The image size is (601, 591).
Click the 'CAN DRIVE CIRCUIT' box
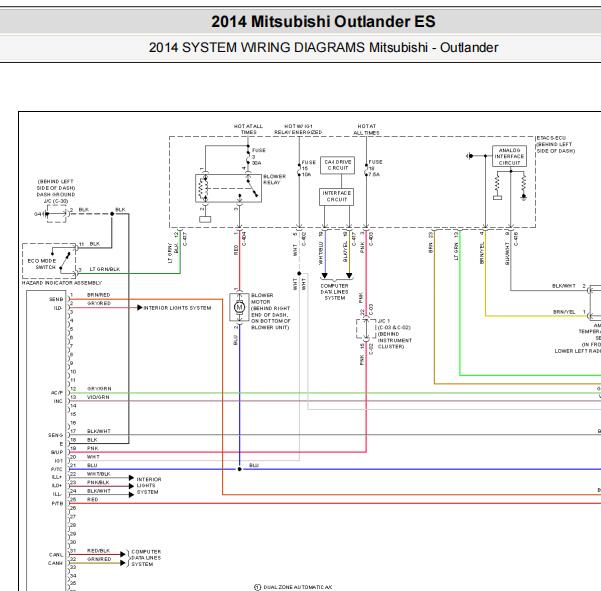pyautogui.click(x=337, y=165)
